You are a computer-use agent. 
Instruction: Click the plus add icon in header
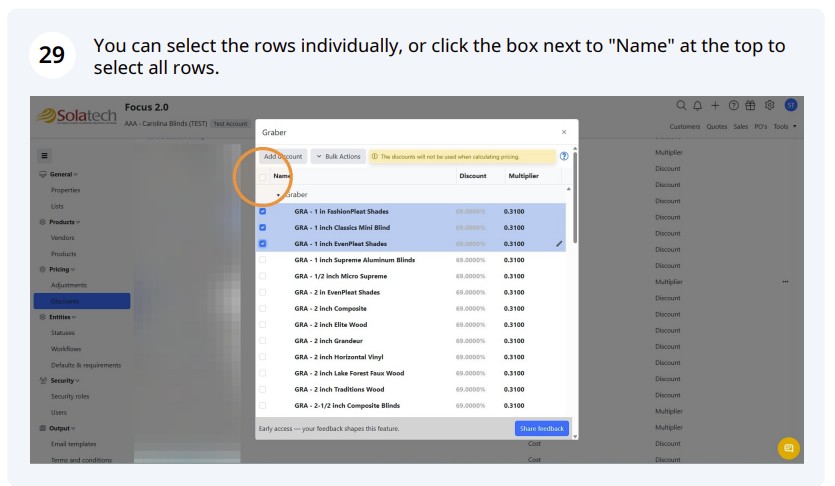point(715,105)
